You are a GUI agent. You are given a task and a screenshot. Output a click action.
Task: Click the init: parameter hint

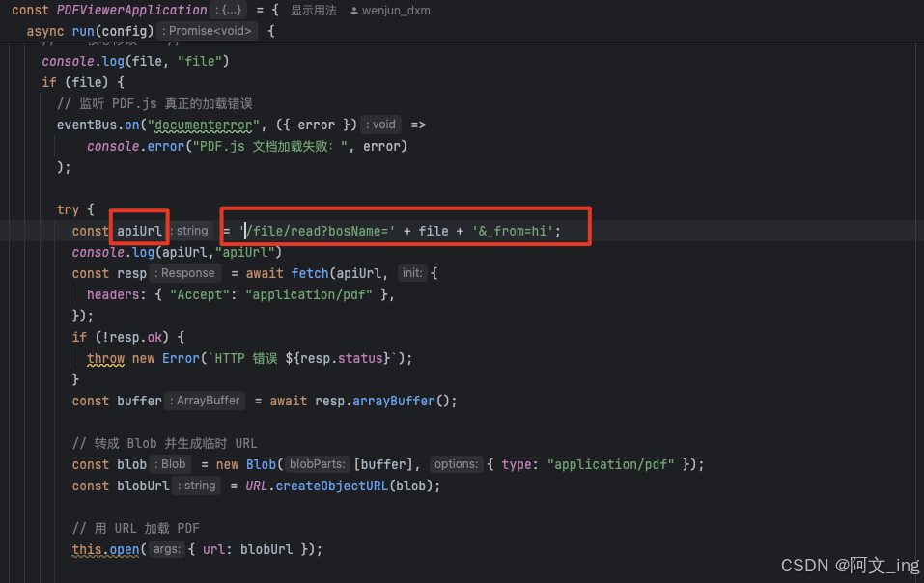[x=412, y=273]
